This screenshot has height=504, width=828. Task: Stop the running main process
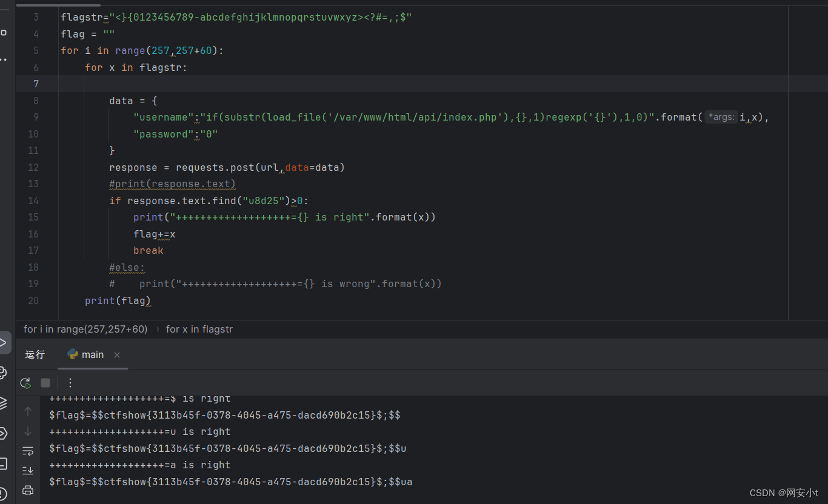click(45, 383)
